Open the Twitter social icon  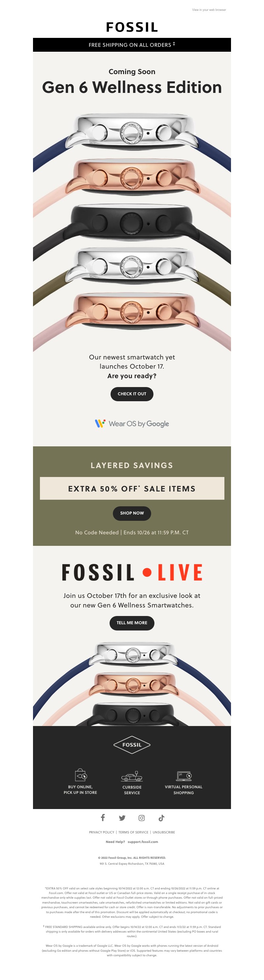coord(122,818)
